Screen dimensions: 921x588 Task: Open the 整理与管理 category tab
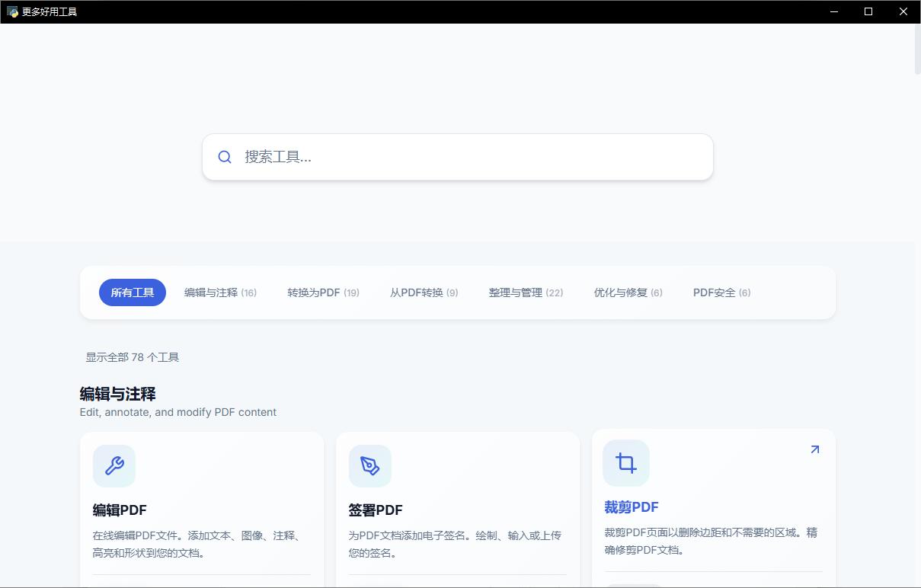526,292
